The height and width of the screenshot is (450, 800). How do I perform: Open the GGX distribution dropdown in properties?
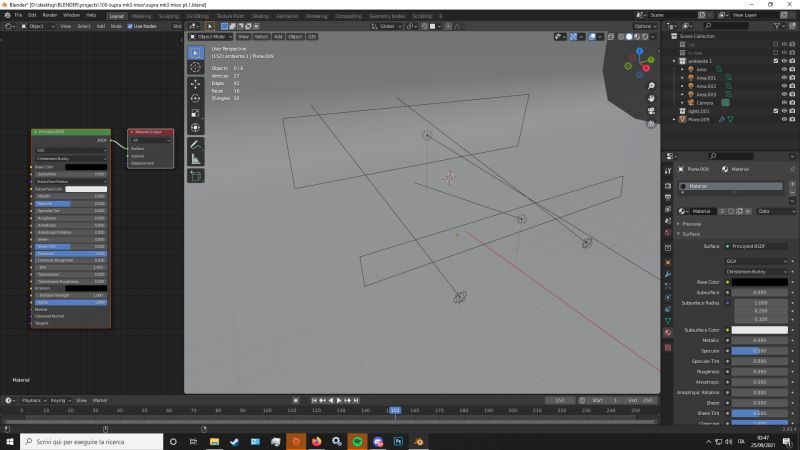756,261
